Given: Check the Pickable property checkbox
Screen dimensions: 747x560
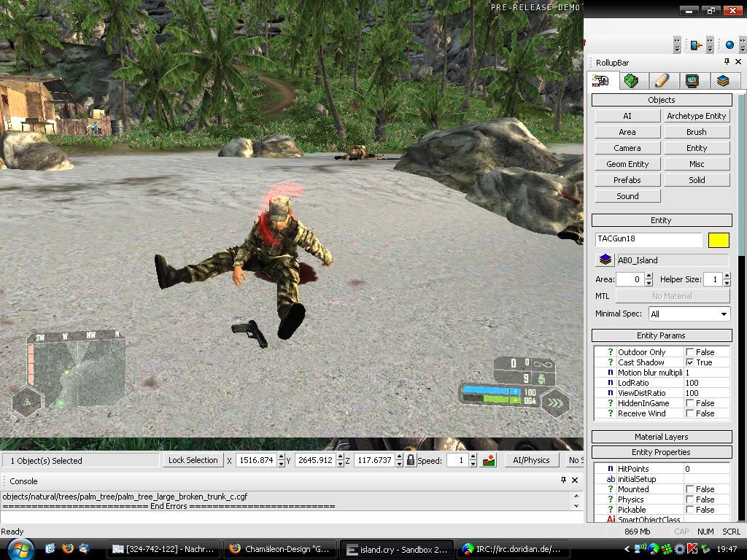Looking at the screenshot, I should point(689,510).
